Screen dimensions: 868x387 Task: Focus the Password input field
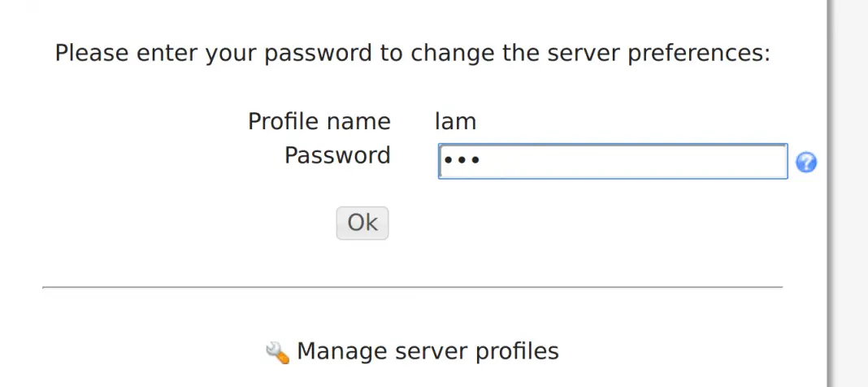(x=612, y=161)
